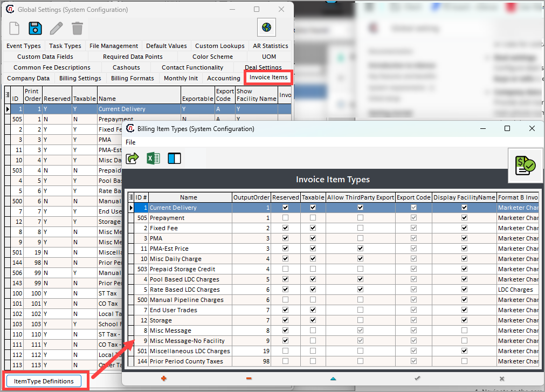Viewport: 545px width, 392px height.
Task: Click the Global Settings title bar logo
Action: [x=10, y=9]
